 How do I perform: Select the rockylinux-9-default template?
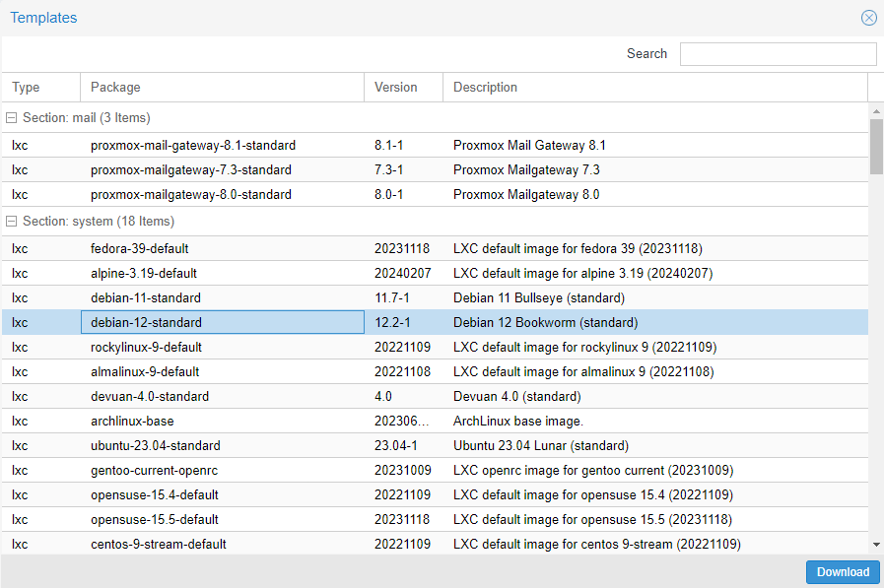[146, 348]
